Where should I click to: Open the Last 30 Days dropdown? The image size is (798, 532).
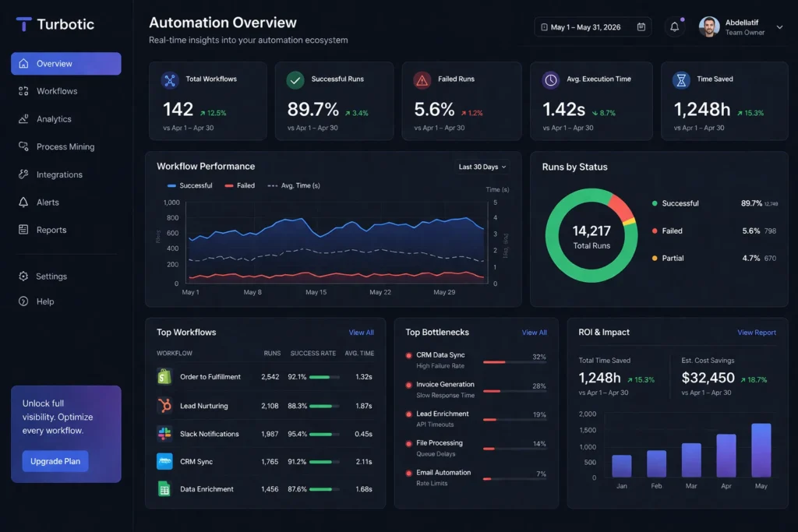point(482,167)
